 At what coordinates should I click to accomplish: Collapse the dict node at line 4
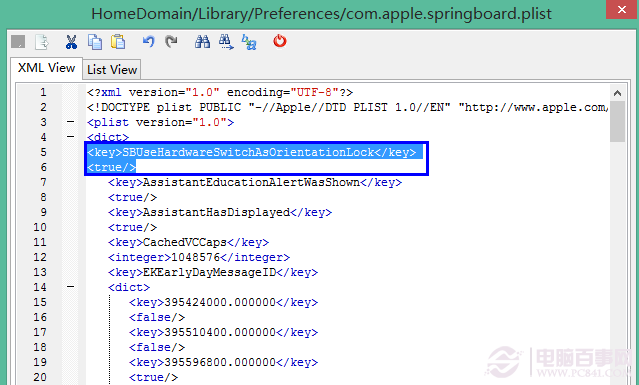[x=71, y=137]
